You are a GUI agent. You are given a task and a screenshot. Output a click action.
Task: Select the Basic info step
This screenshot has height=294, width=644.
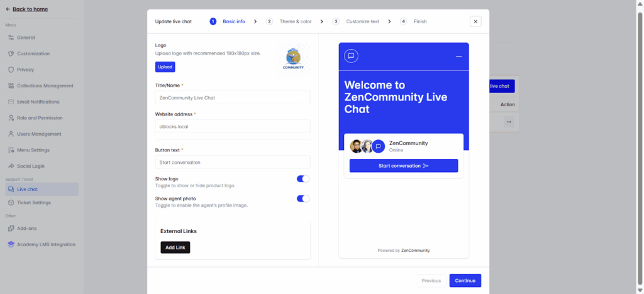pyautogui.click(x=227, y=21)
